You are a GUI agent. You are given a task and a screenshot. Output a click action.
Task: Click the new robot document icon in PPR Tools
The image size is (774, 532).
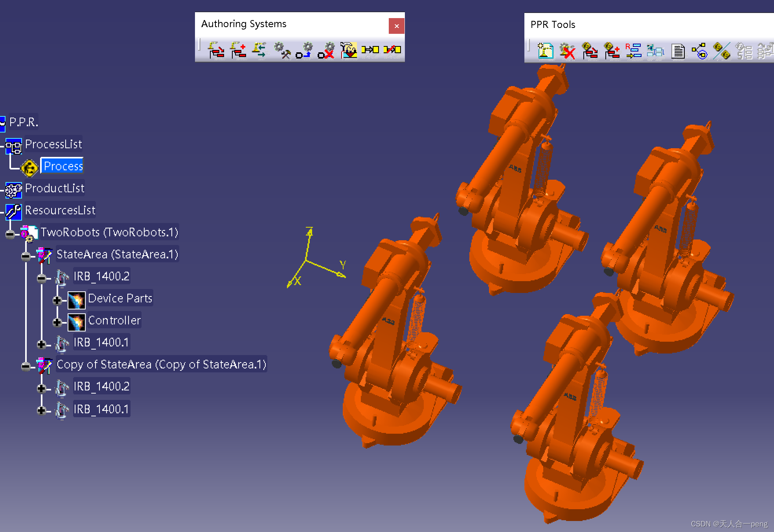tap(545, 51)
